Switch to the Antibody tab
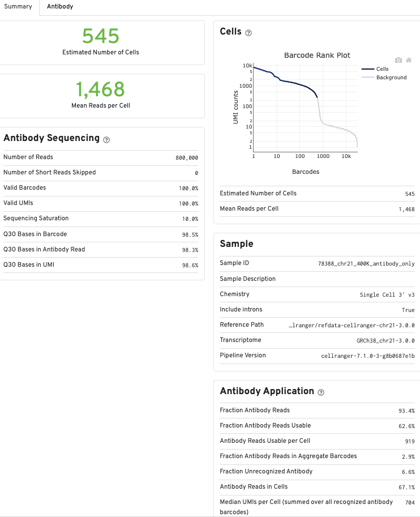The height and width of the screenshot is (517, 420). pos(60,7)
